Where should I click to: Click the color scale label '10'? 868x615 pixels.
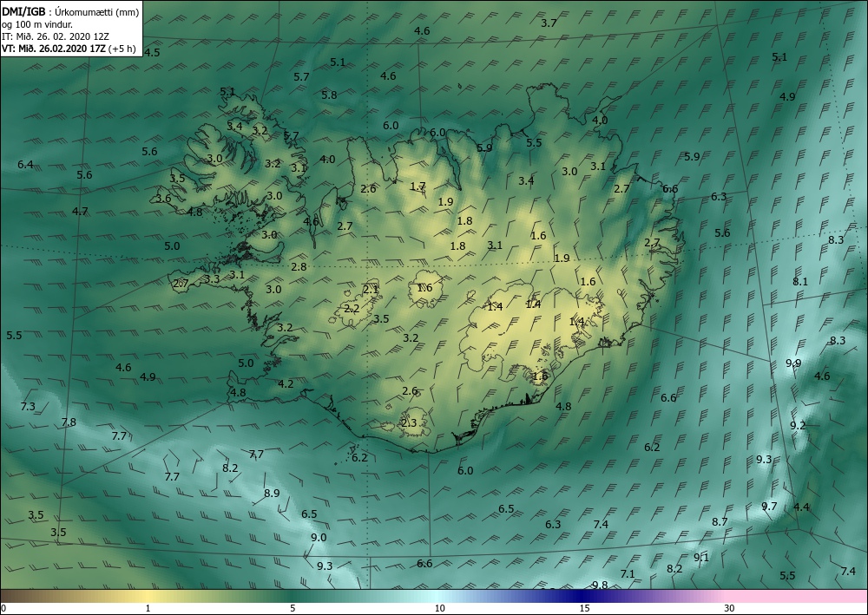pos(439,608)
